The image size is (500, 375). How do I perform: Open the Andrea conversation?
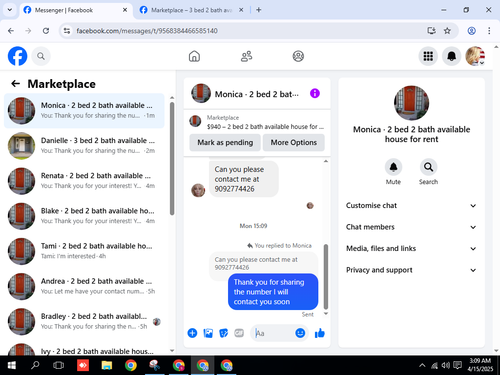(84, 286)
